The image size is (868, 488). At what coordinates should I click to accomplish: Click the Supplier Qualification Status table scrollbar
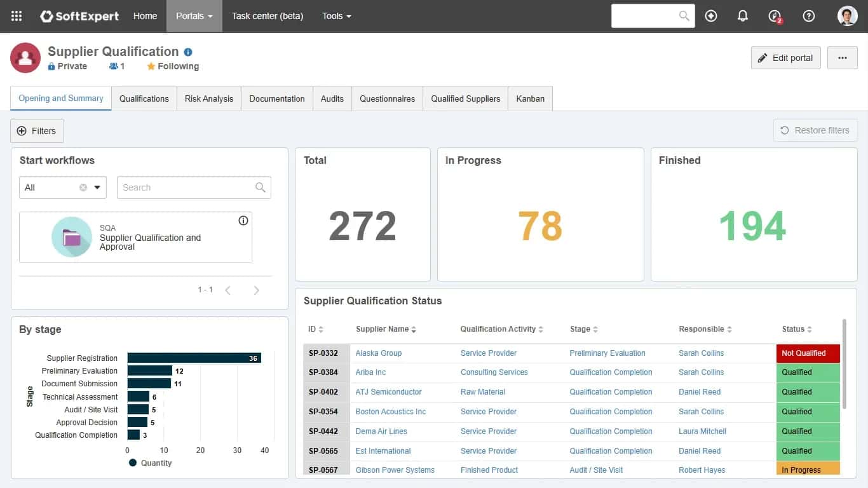coord(844,364)
